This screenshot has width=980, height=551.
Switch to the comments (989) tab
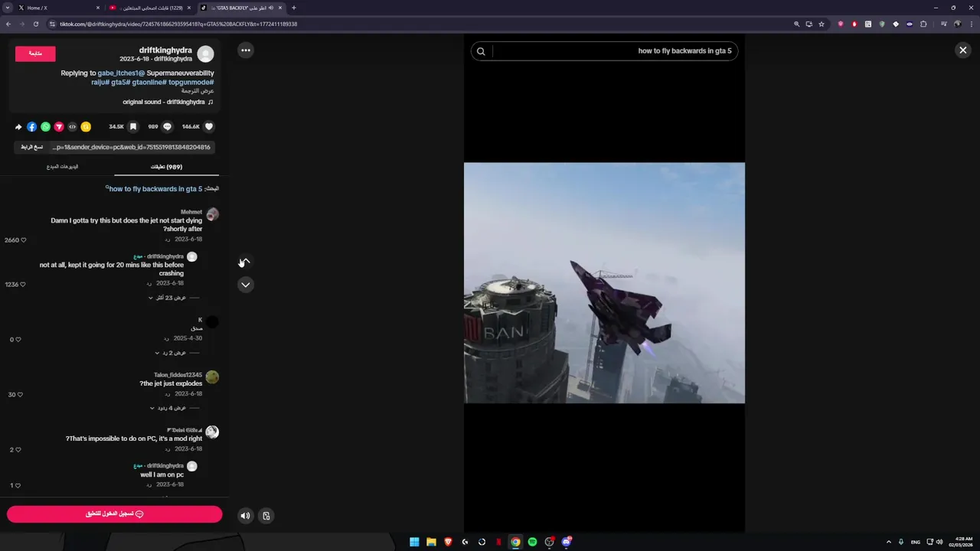(x=166, y=167)
